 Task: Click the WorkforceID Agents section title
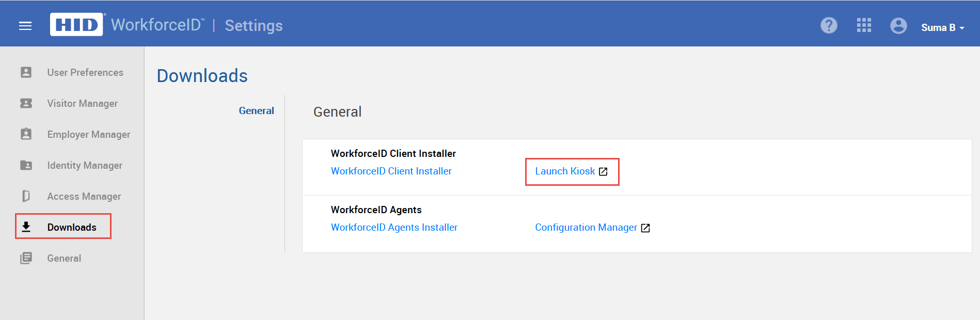click(376, 210)
